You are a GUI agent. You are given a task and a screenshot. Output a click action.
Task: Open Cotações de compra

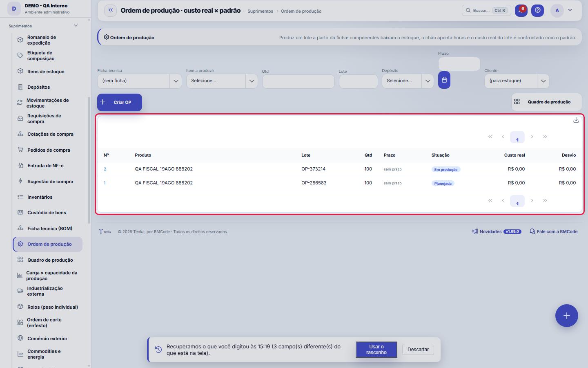[x=48, y=134]
